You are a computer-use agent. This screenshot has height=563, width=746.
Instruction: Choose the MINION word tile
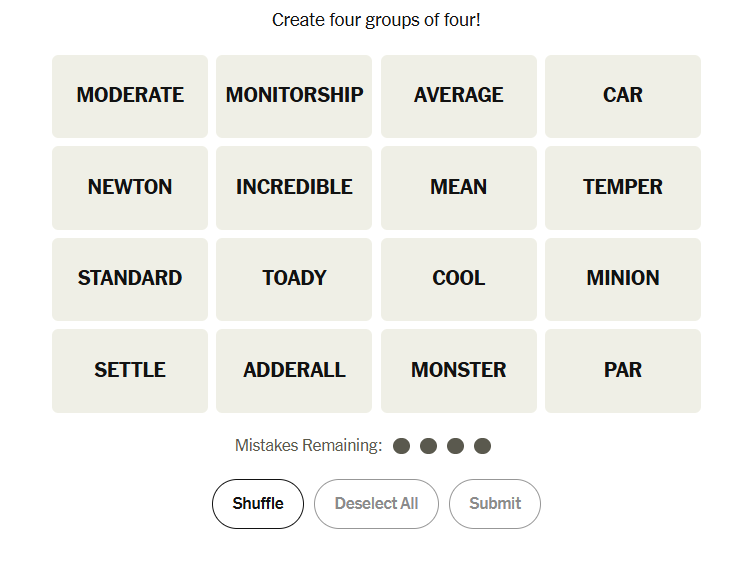point(623,279)
